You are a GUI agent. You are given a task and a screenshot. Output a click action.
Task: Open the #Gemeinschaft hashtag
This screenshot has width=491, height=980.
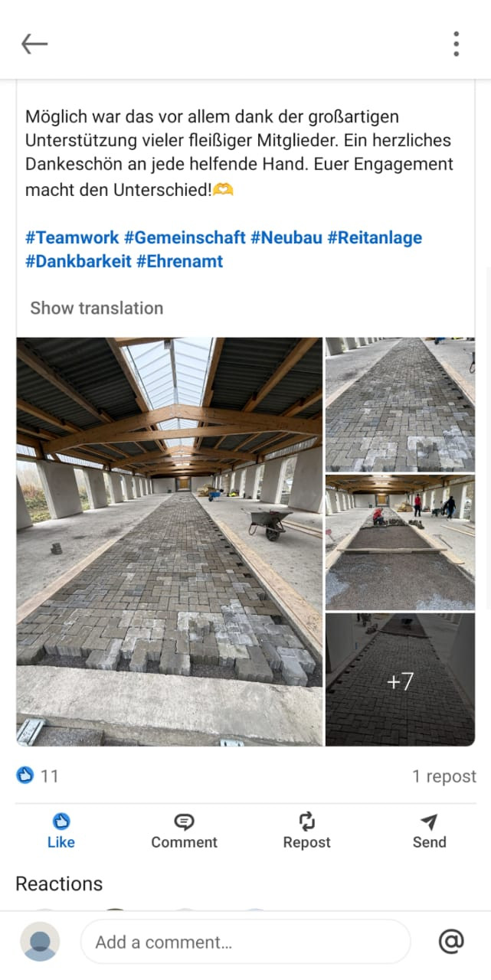click(x=185, y=237)
